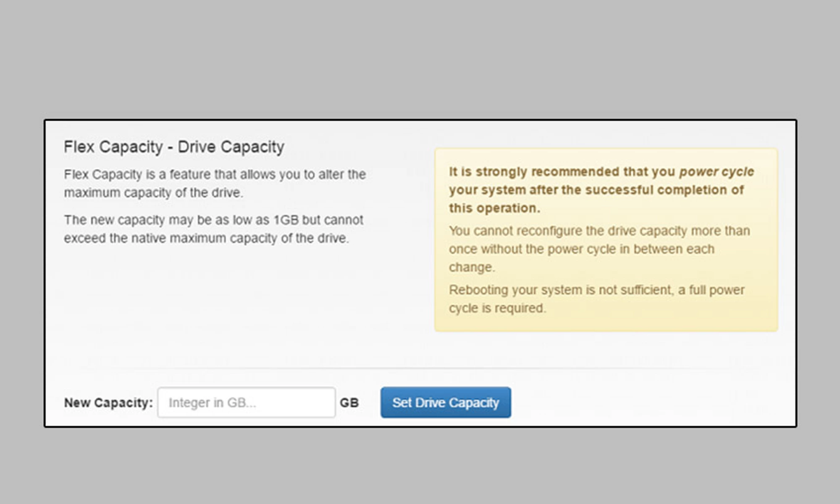This screenshot has width=840, height=504.
Task: Click the "Flex Capacity is a feature" line
Action: pyautogui.click(x=215, y=174)
